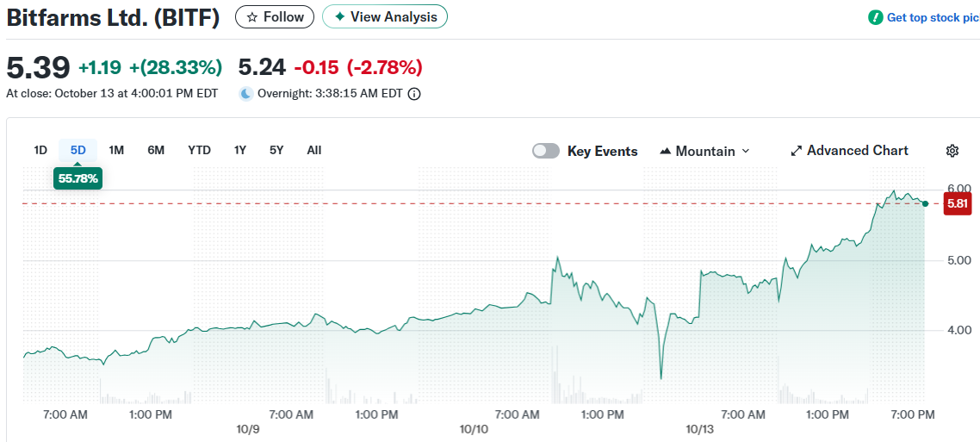The height and width of the screenshot is (442, 980).
Task: Select the All time range
Action: (x=314, y=150)
